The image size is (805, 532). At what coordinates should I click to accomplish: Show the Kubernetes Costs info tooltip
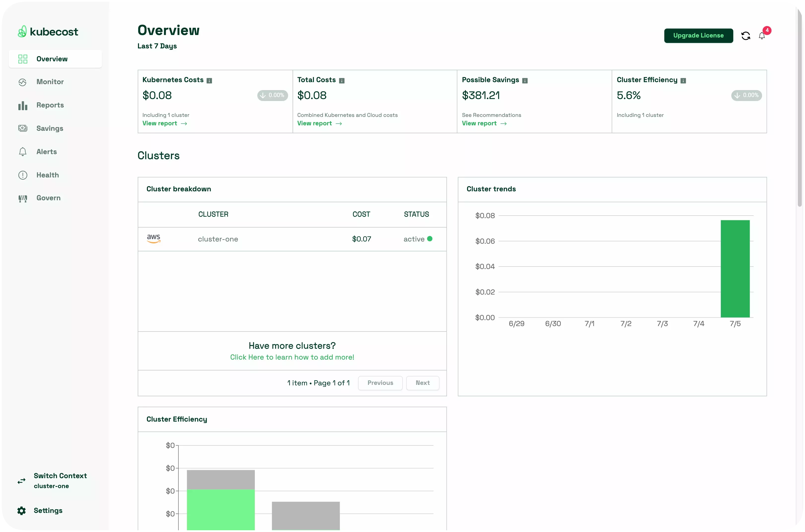[210, 80]
